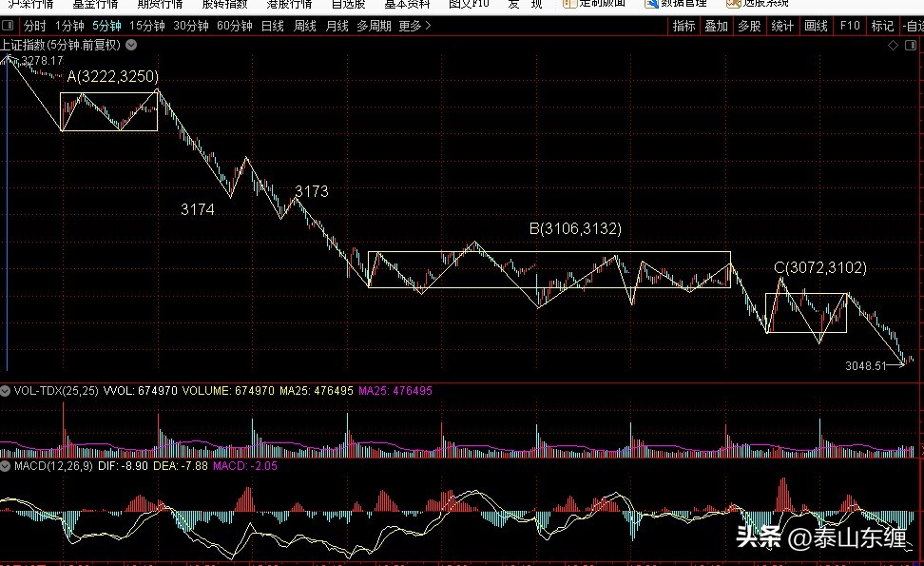Open the 期货行情 menu
The image size is (924, 566).
pos(160,4)
